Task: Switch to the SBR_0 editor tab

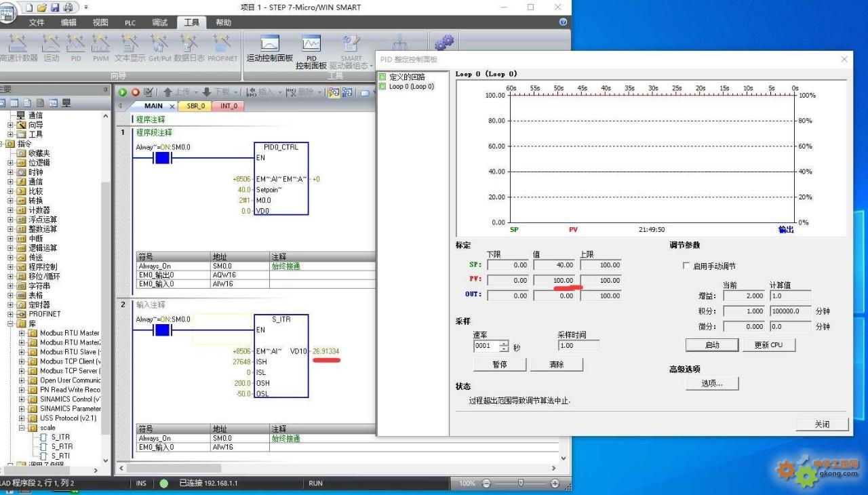Action: pos(195,106)
